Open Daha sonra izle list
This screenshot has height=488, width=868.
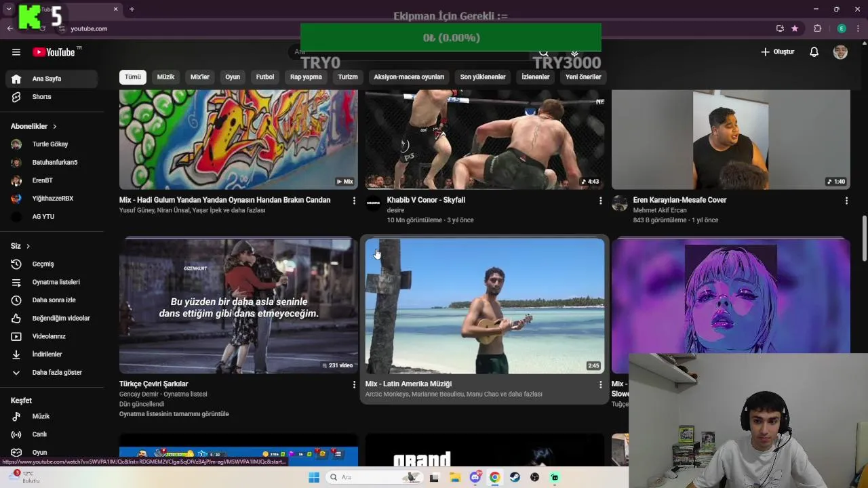pyautogui.click(x=52, y=300)
